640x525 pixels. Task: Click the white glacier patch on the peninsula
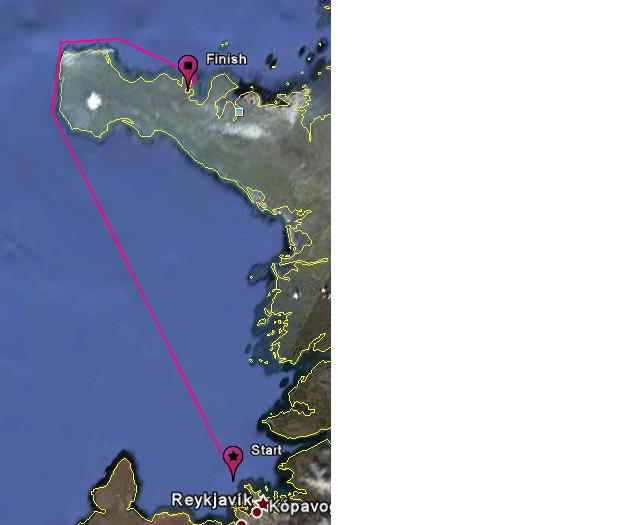(x=94, y=101)
